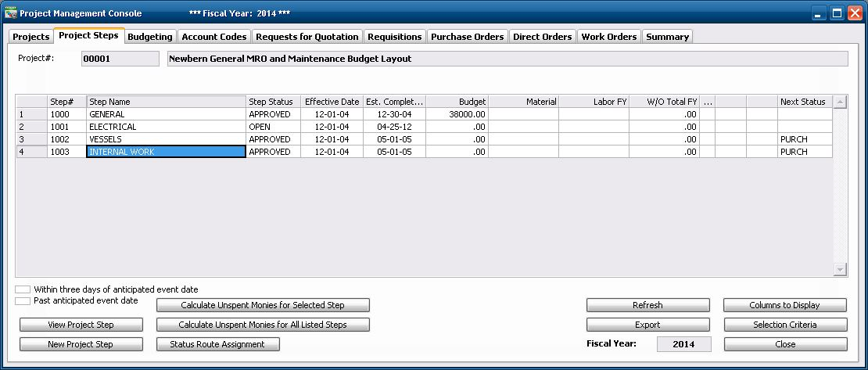This screenshot has height=370, width=868.
Task: Open the Direct Orders tab
Action: (x=543, y=37)
